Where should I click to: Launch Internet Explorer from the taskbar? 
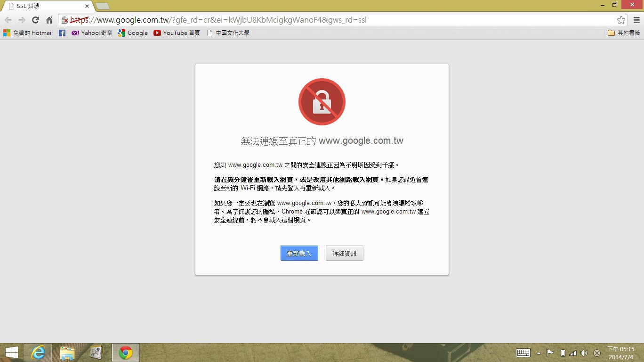(x=38, y=353)
